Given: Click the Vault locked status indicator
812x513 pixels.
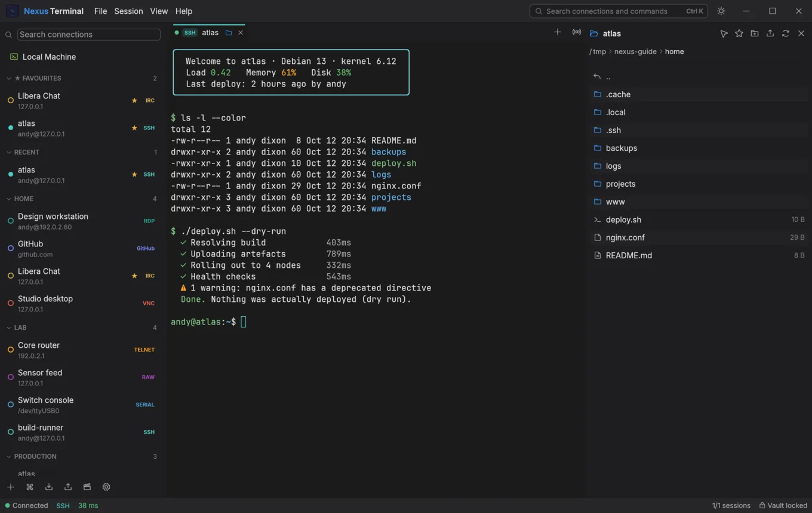Looking at the screenshot, I should tap(783, 505).
